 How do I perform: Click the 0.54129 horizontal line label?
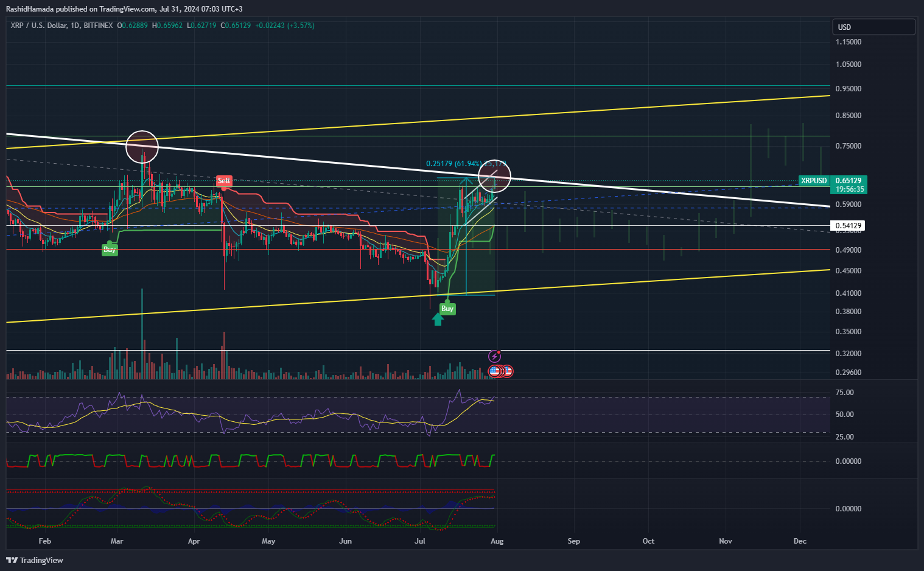[848, 226]
